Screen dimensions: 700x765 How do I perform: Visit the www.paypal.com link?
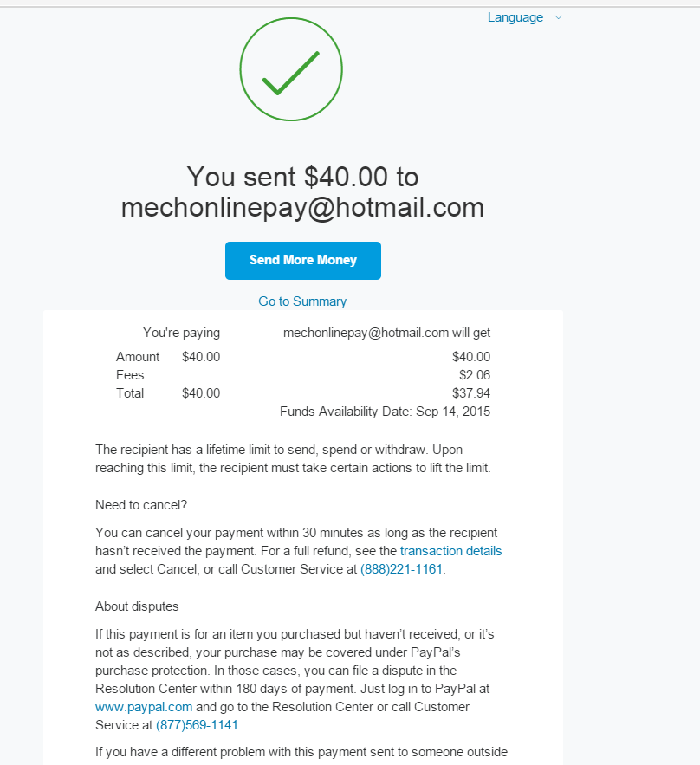click(x=144, y=707)
